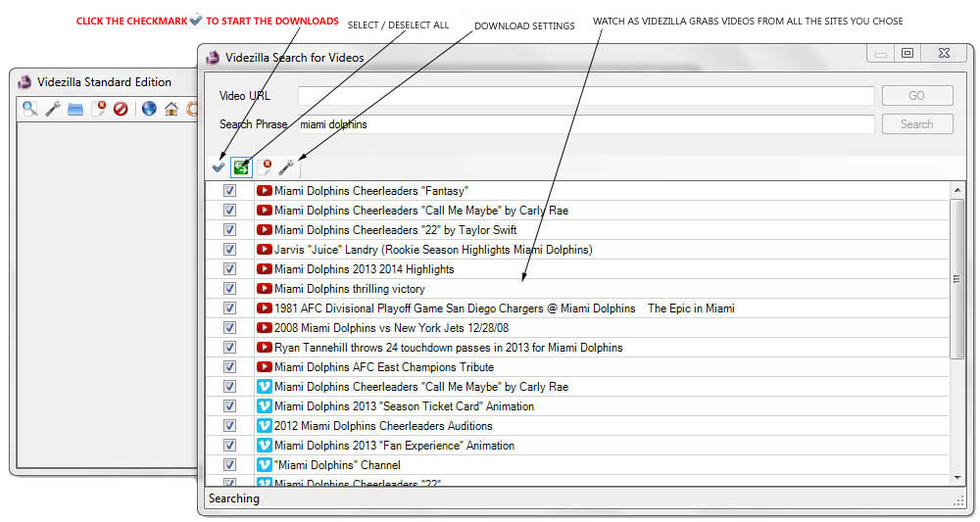The height and width of the screenshot is (522, 980).
Task: Click Vimeo icon on "Season Ticket Card" Animation row
Action: [265, 405]
